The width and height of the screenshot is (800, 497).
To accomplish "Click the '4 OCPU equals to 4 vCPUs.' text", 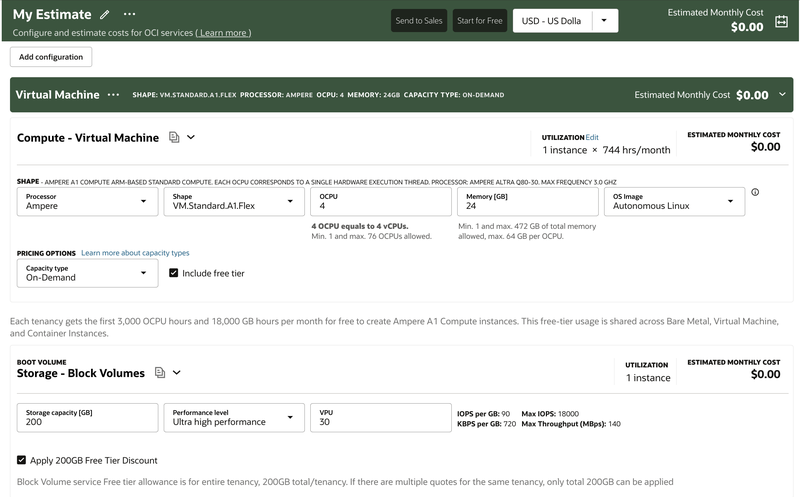I will (x=360, y=226).
